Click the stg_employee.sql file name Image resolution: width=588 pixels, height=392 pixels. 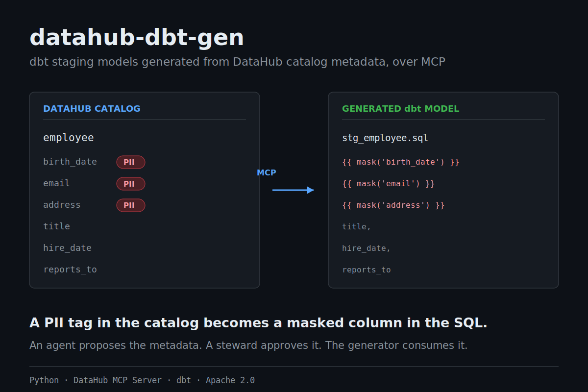[385, 138]
